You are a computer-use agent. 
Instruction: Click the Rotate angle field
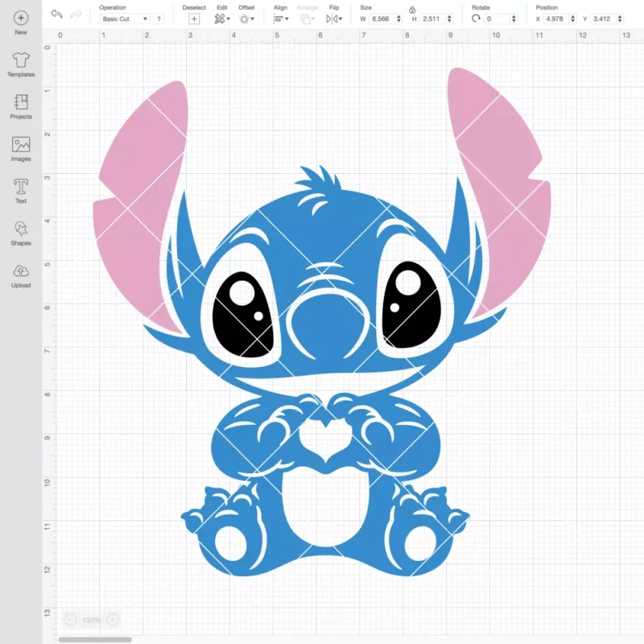pyautogui.click(x=497, y=19)
